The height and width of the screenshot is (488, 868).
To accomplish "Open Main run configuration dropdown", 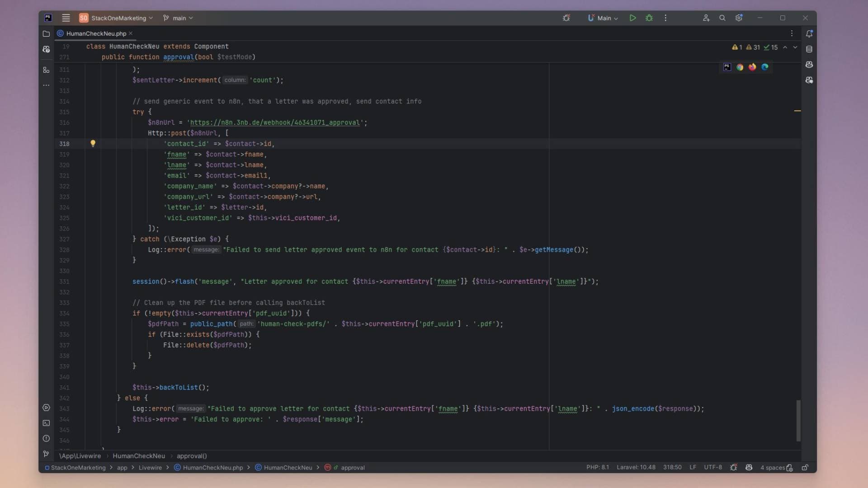I will [x=603, y=18].
